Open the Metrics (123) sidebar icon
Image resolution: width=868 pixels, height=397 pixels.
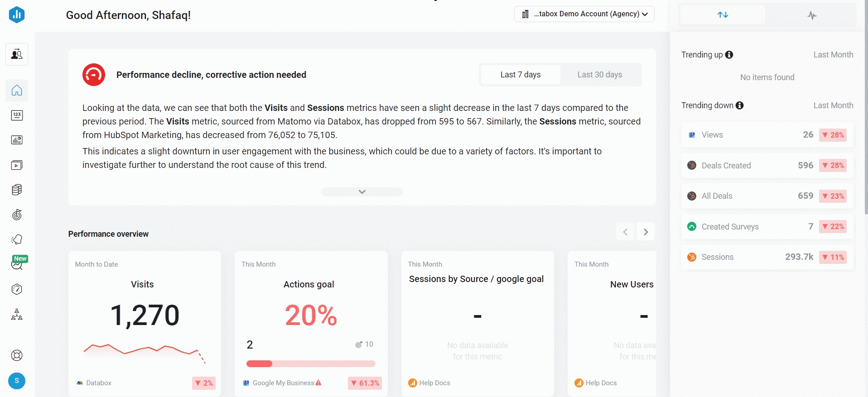pyautogui.click(x=17, y=115)
